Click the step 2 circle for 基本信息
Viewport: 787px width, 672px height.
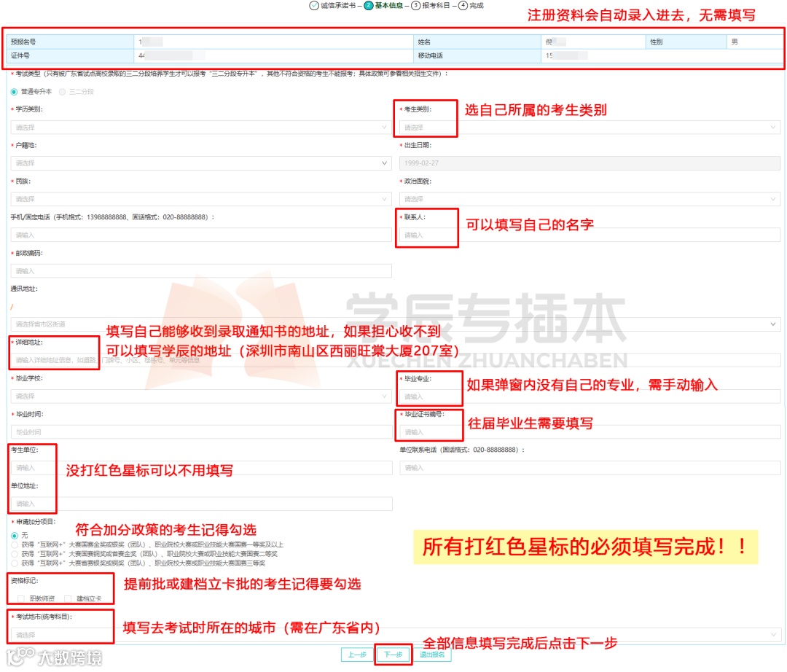point(369,6)
